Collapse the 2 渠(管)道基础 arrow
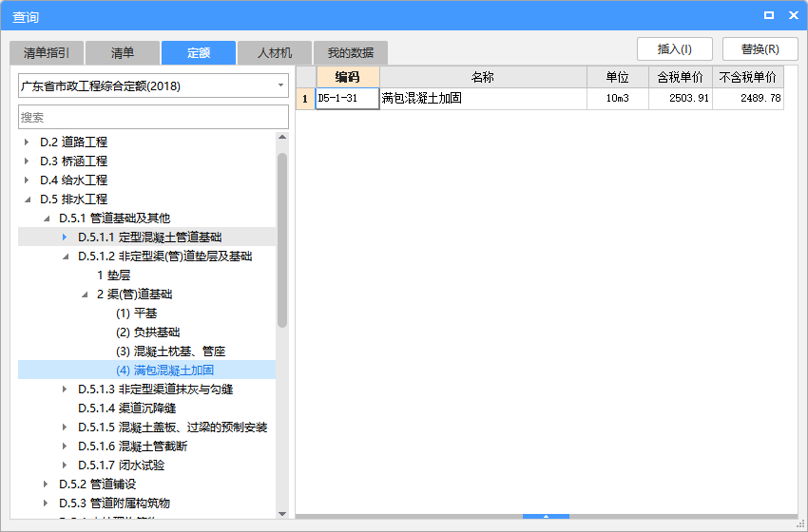The width and height of the screenshot is (808, 532). (85, 294)
